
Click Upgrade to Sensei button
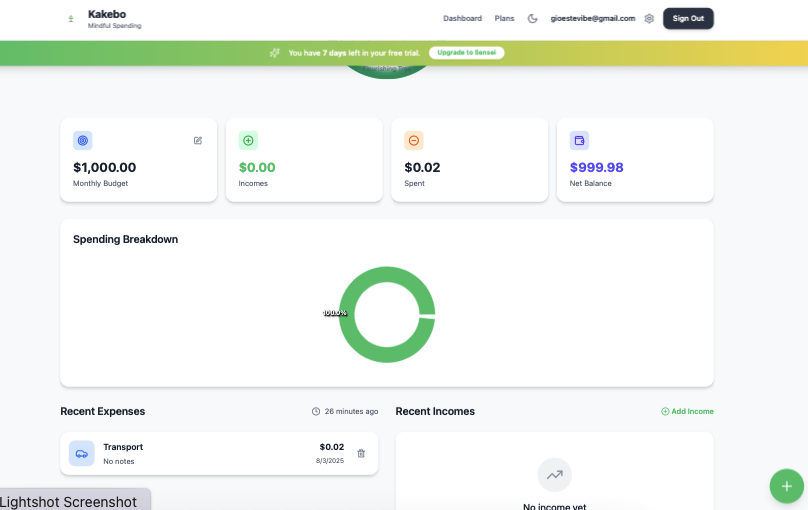[x=467, y=52]
